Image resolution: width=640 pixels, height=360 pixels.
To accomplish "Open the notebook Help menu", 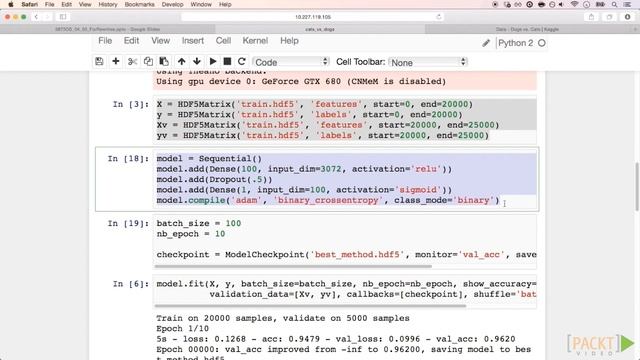I will [x=289, y=41].
